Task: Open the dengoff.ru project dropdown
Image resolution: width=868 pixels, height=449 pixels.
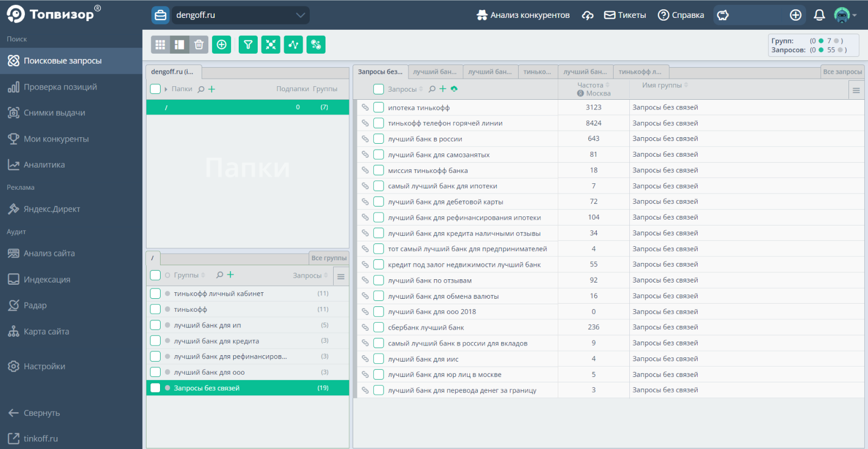Action: tap(240, 15)
